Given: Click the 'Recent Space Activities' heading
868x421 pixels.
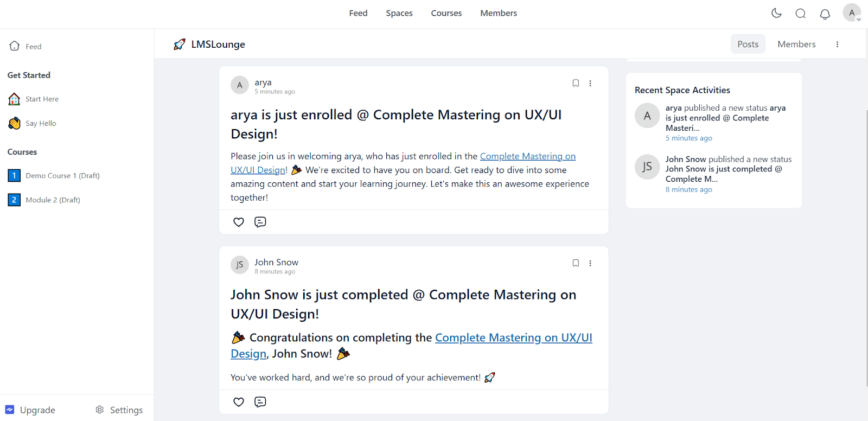Looking at the screenshot, I should [x=682, y=90].
